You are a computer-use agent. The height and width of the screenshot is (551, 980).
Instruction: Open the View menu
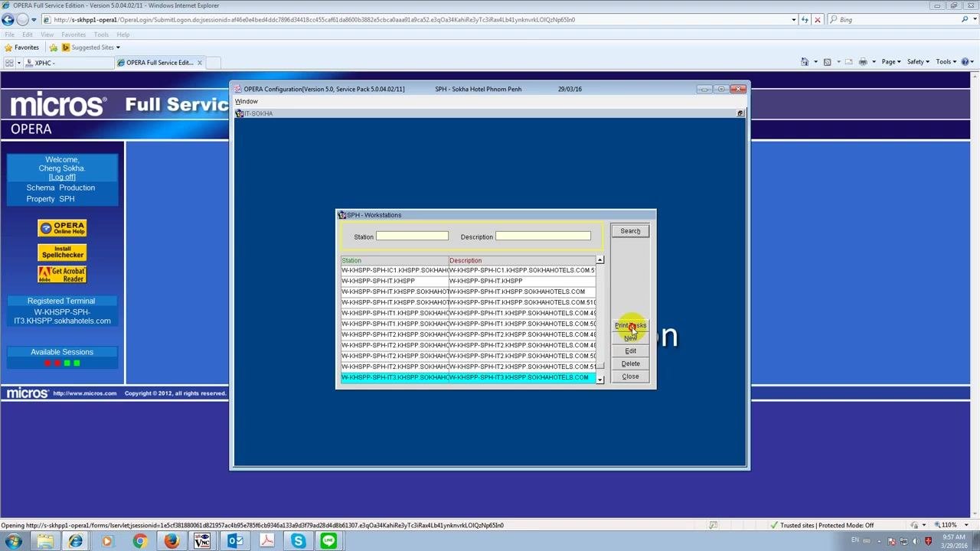tap(47, 34)
